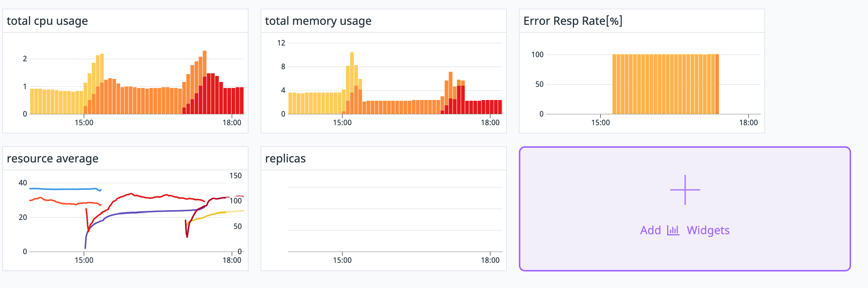
Task: Select the "replicas" widget title
Action: (285, 159)
